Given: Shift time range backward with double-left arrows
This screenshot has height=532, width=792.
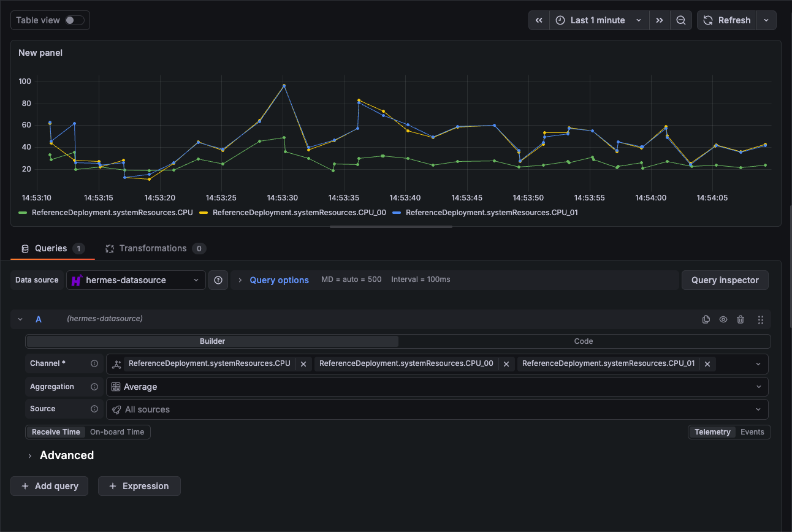Looking at the screenshot, I should coord(539,20).
